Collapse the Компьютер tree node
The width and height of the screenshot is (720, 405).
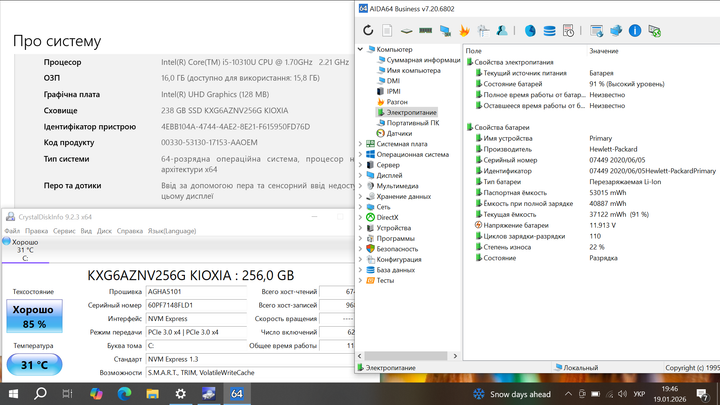360,49
